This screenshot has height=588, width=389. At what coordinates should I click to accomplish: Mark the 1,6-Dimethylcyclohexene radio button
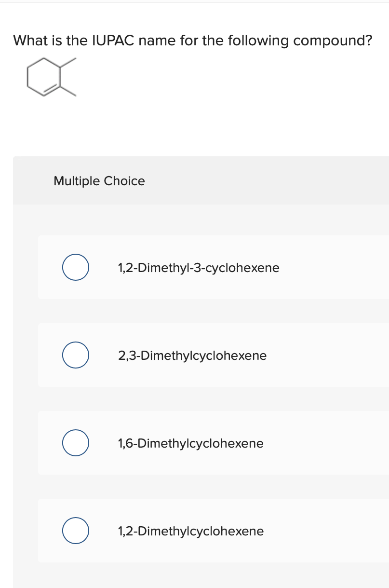click(x=75, y=443)
